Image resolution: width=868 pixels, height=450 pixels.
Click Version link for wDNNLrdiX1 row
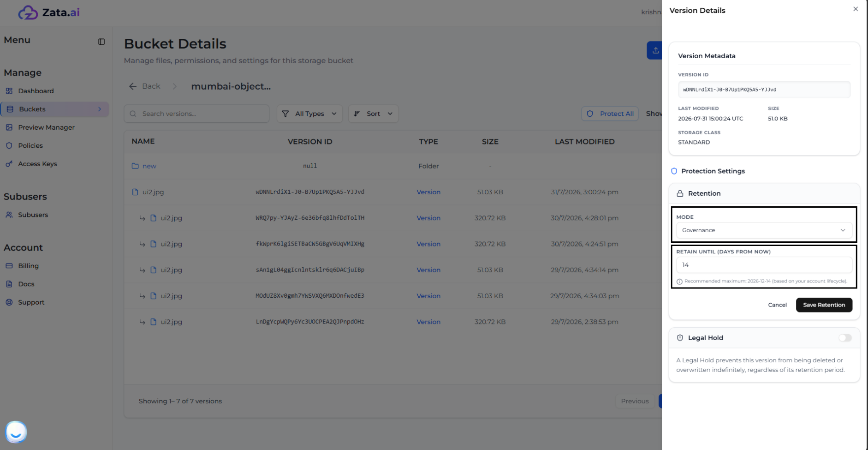coord(428,192)
